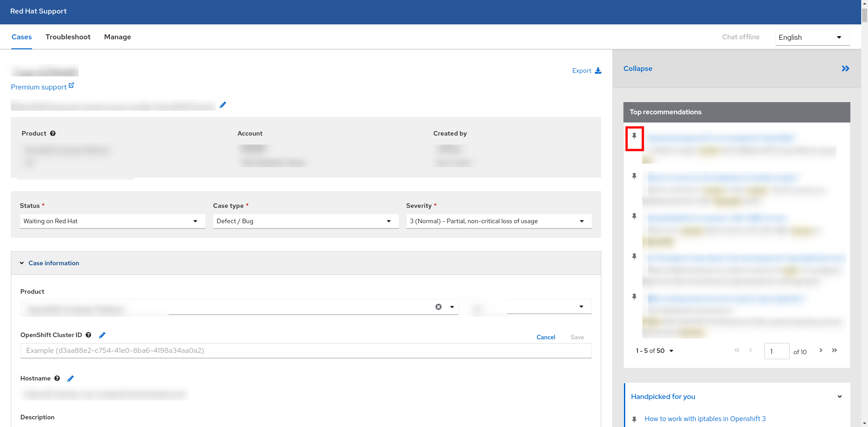This screenshot has height=427, width=868.
Task: Pin the iptables in Openshift 3 article
Action: point(634,419)
